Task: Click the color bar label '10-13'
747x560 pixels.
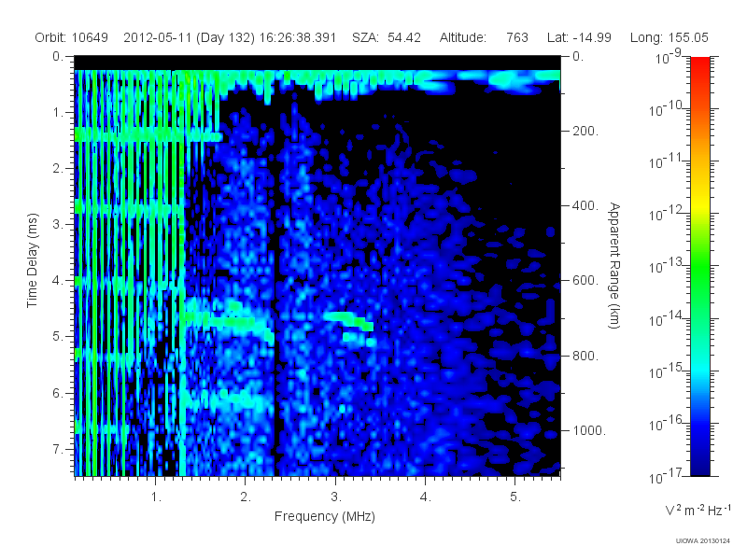Action: pos(667,265)
